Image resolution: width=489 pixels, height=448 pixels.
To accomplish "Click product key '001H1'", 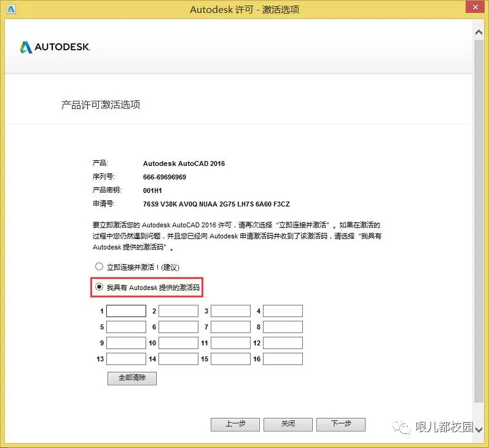I will [x=152, y=191].
